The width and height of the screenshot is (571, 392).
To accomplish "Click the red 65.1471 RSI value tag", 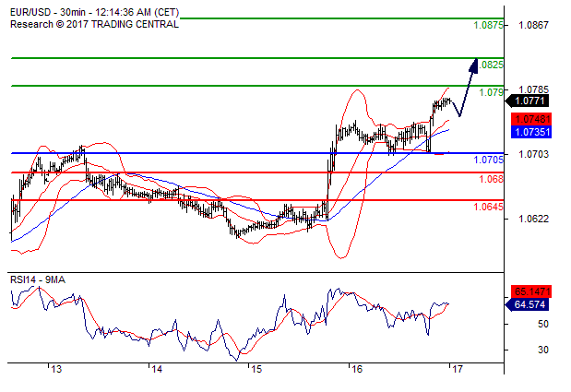I will pos(531,291).
